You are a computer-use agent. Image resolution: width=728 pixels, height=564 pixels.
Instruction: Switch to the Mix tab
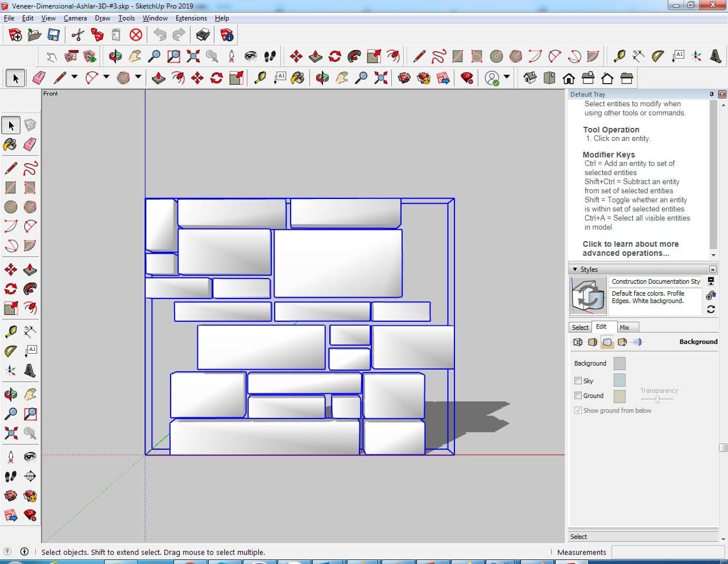click(624, 327)
